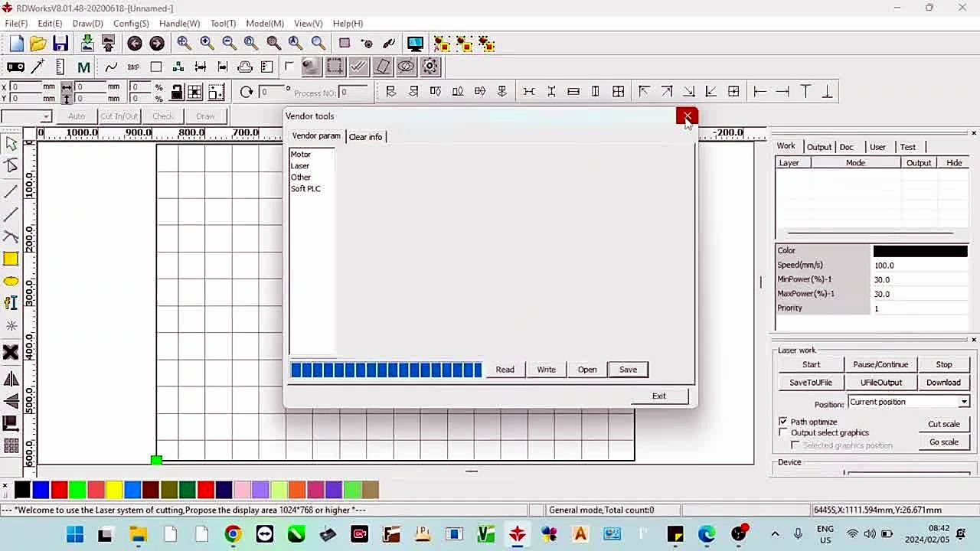Create a new file with toolbar icon
The image size is (980, 551).
pos(16,44)
